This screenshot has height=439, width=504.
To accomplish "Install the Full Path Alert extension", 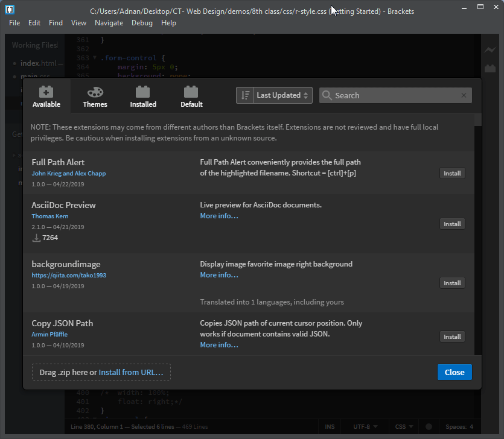I will coord(452,174).
